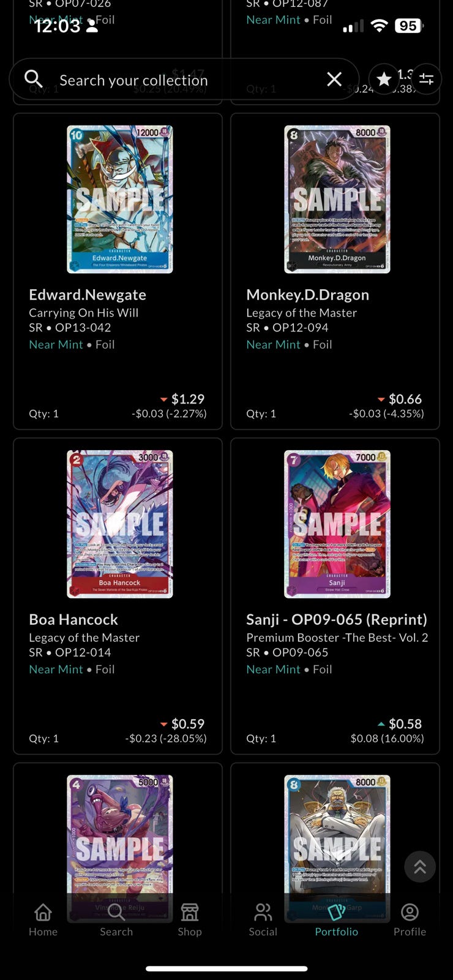Clear the search field with the X icon
The width and height of the screenshot is (453, 980).
pyautogui.click(x=334, y=79)
